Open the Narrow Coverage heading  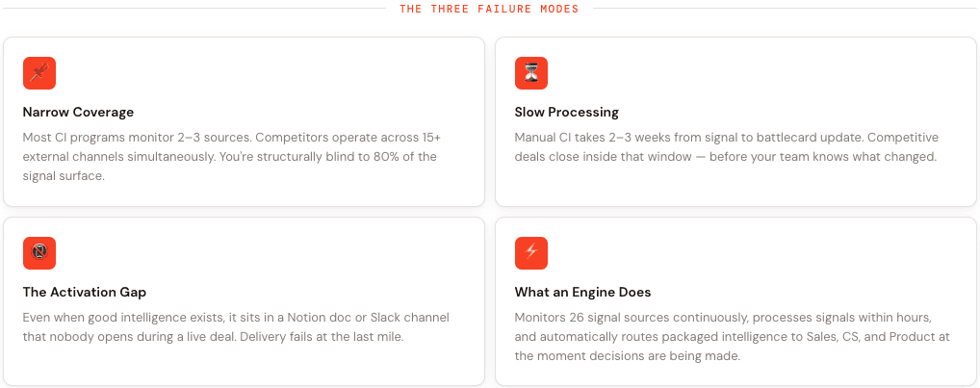[x=78, y=113]
